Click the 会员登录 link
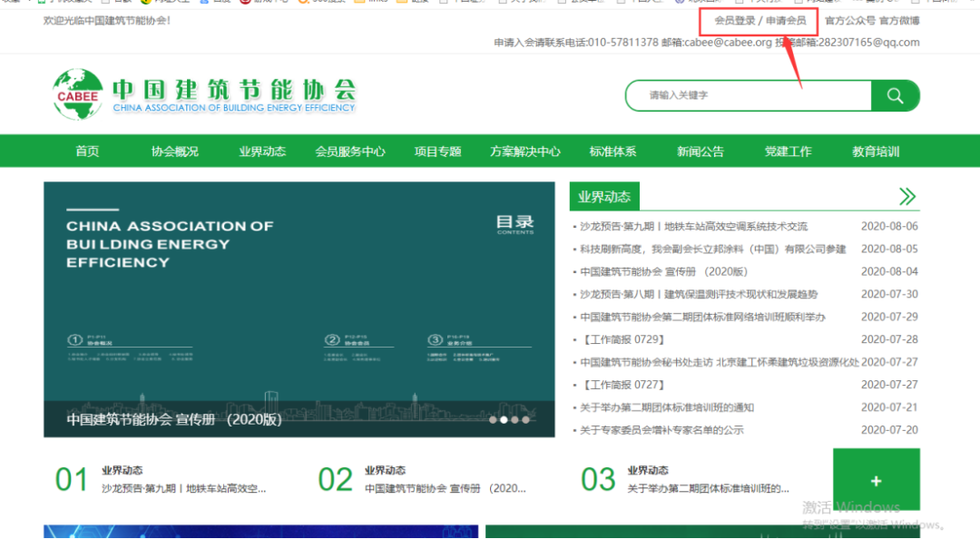980x539 pixels. click(735, 21)
